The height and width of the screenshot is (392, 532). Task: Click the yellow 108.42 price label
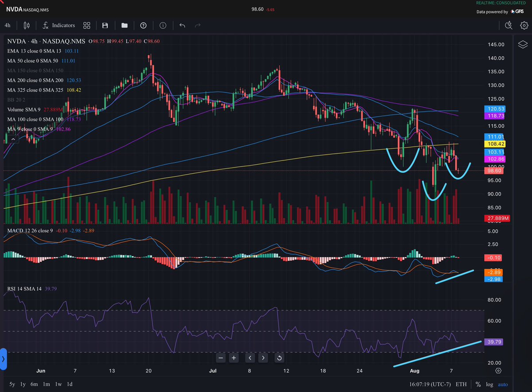click(496, 144)
